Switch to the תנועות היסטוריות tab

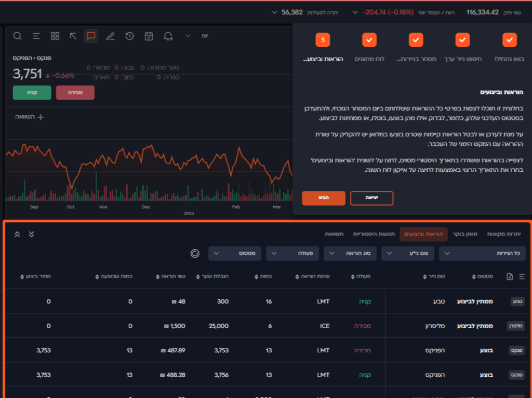coord(374,234)
